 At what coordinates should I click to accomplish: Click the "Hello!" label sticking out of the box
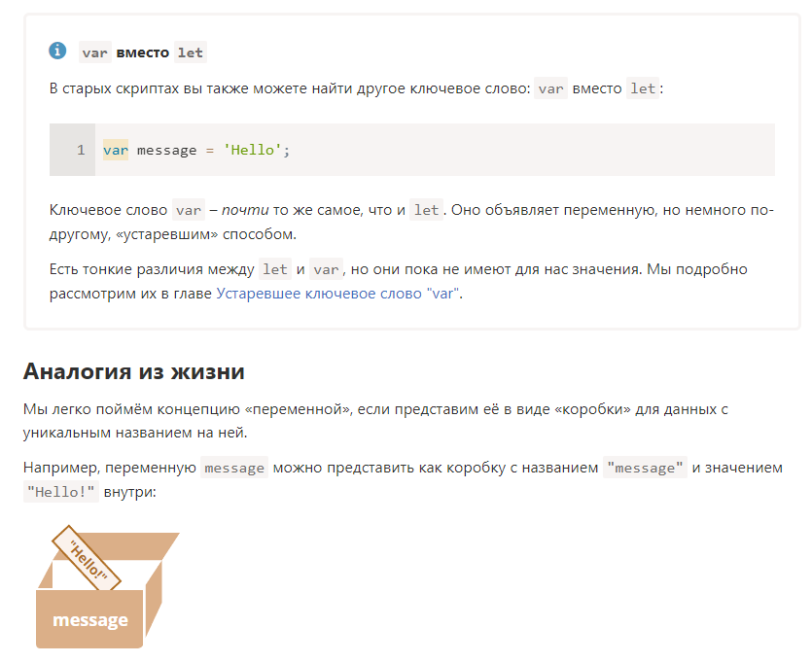click(87, 558)
